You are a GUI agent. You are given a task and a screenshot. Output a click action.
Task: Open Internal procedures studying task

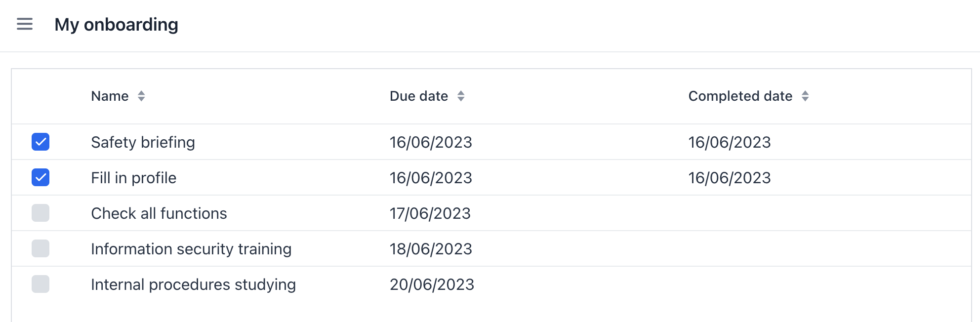193,284
